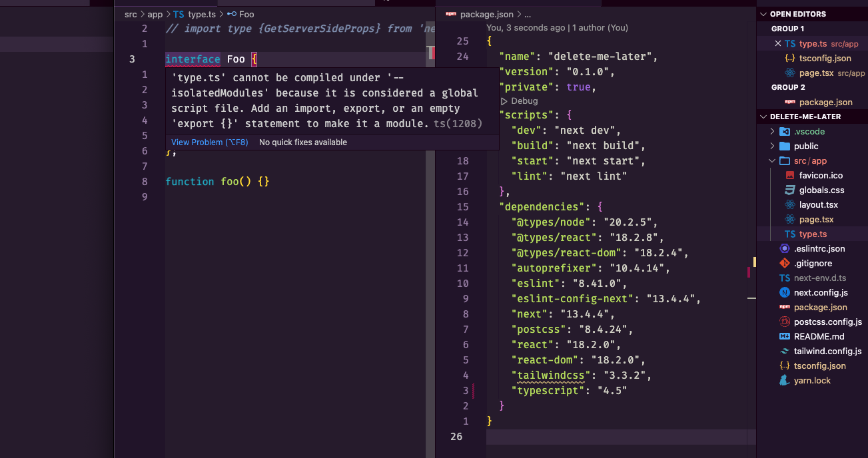Click the Markdown icon beside README.md
The height and width of the screenshot is (458, 868).
pos(783,336)
